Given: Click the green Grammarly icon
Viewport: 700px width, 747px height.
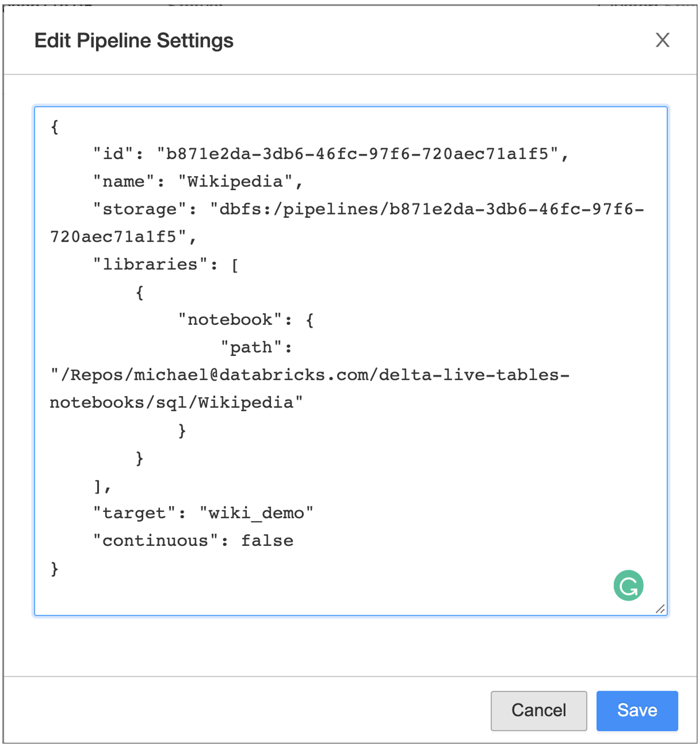Looking at the screenshot, I should [x=628, y=585].
